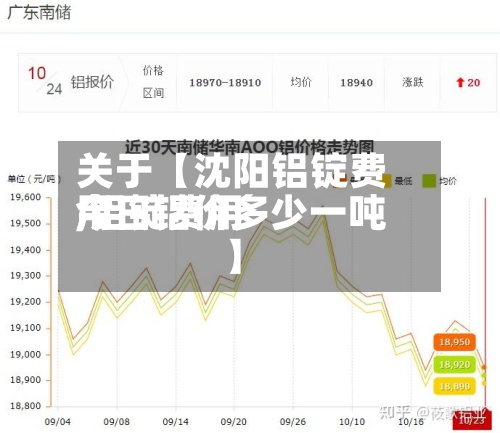Click the price range 18970-18910
This screenshot has width=500, height=433.
click(225, 83)
